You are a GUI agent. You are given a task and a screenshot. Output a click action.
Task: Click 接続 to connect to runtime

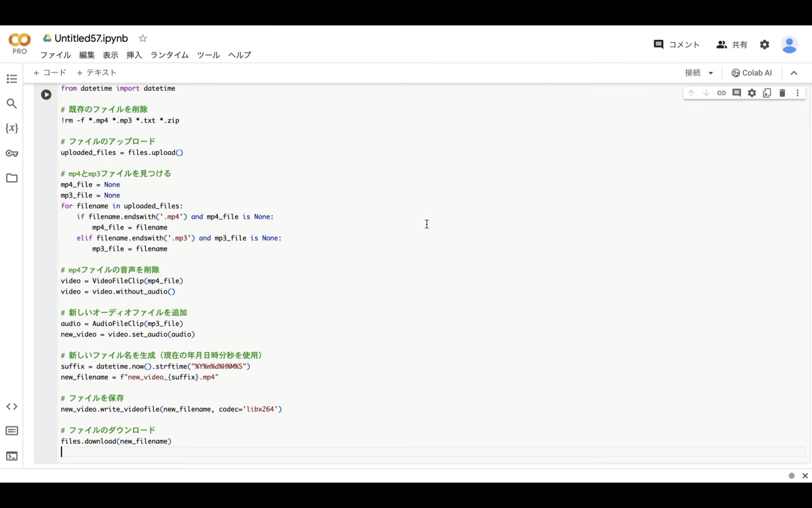pos(692,73)
